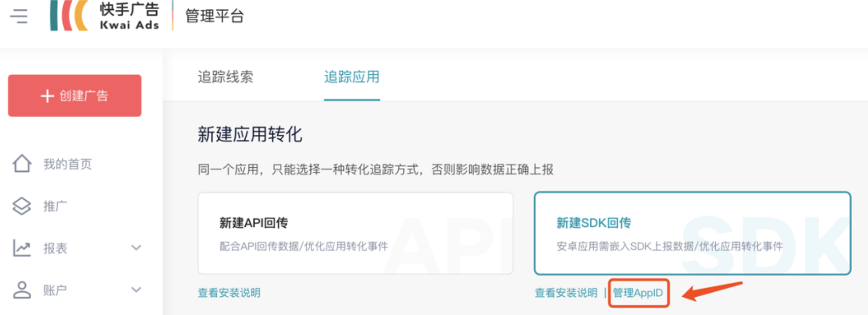The height and width of the screenshot is (315, 868).
Task: Click the Kwai Ads logo
Action: (105, 16)
